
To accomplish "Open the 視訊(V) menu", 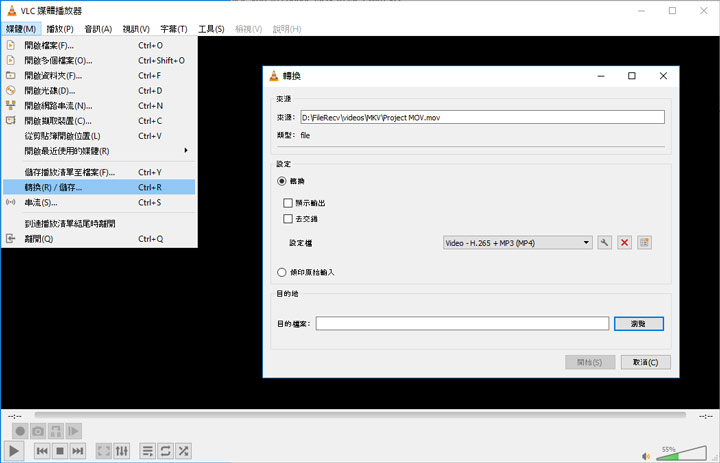I will pos(136,29).
